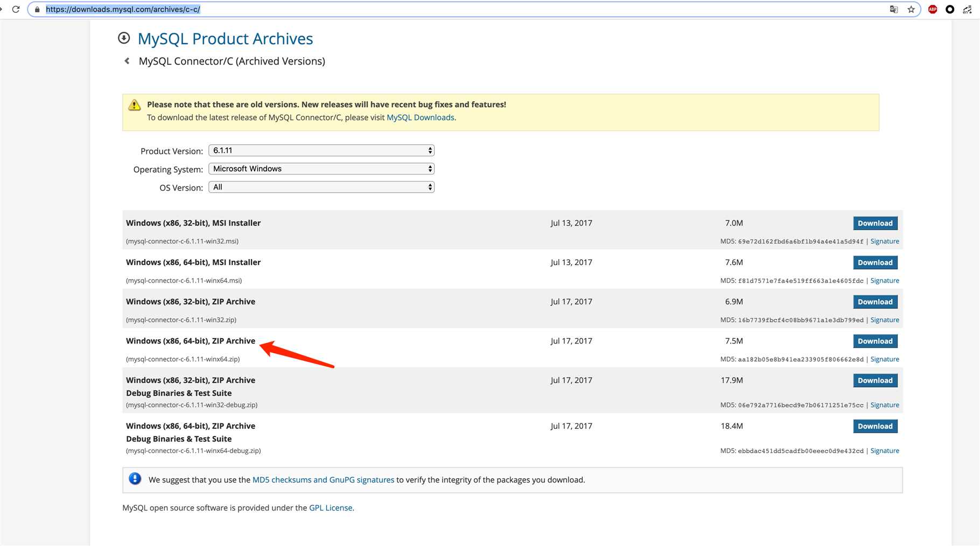Click the MD5 hash starting with 16b773
Viewport: 980px width, 546px height.
[x=800, y=320]
